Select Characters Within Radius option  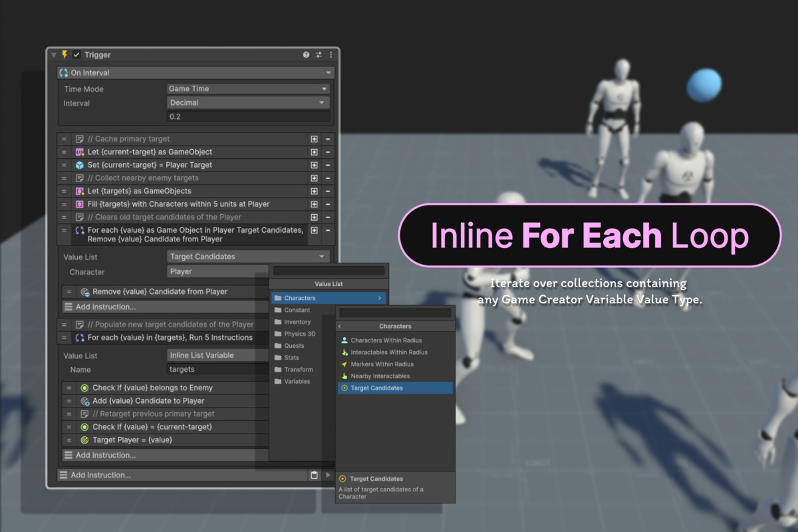coord(395,340)
